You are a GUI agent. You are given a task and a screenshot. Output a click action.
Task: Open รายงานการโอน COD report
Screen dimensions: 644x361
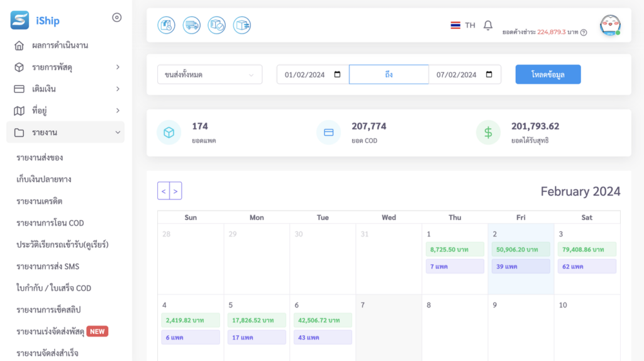50,223
